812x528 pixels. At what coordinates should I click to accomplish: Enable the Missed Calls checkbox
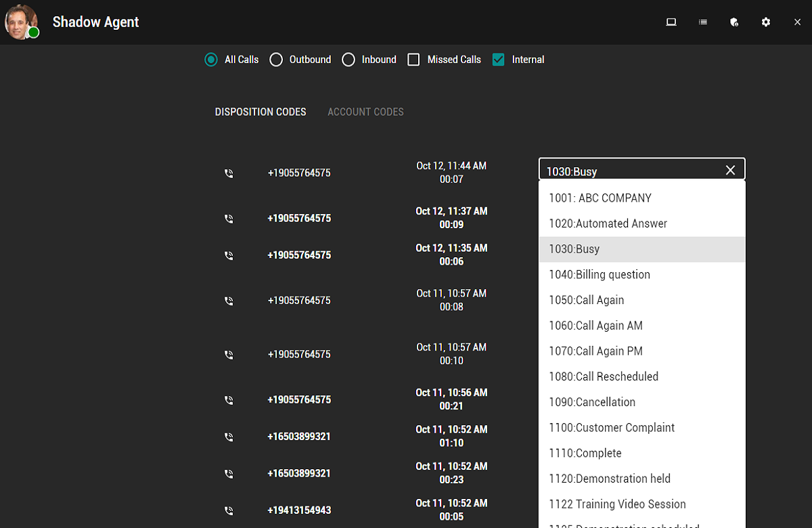(x=413, y=60)
